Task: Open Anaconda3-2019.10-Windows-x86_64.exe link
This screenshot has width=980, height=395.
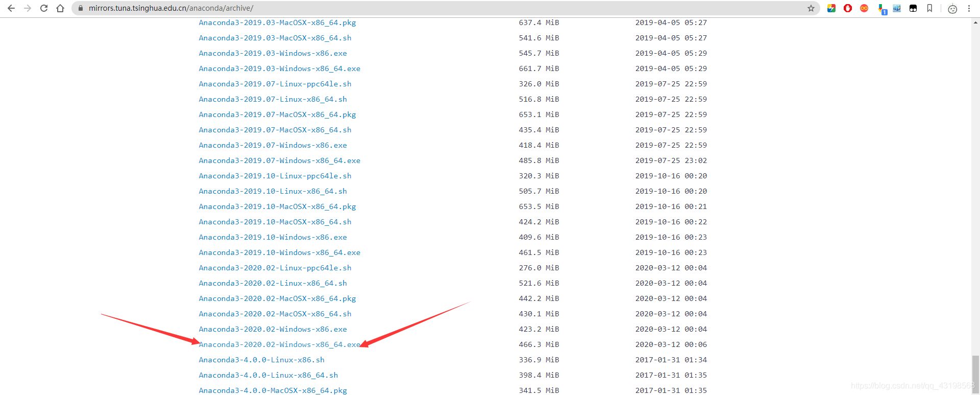Action: [279, 252]
